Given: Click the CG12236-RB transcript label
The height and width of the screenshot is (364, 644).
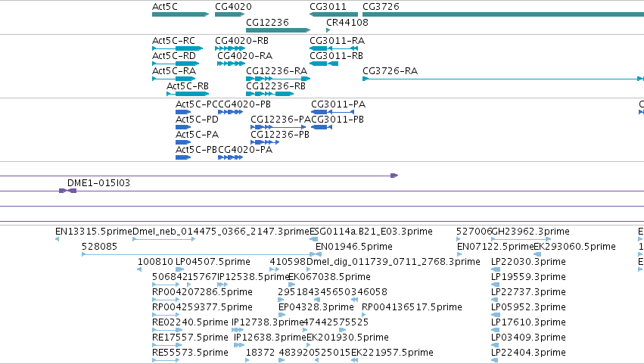Looking at the screenshot, I should 275,86.
